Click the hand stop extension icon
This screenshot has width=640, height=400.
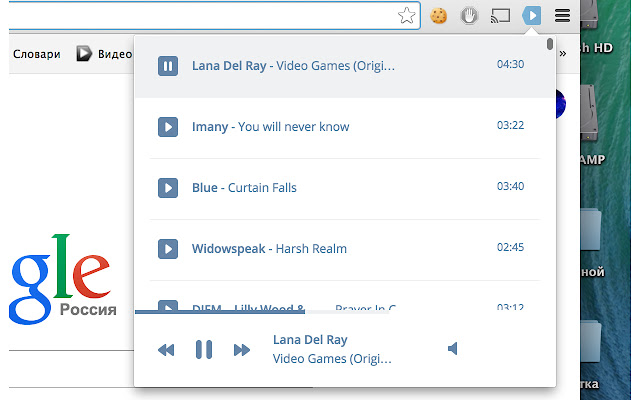point(469,16)
